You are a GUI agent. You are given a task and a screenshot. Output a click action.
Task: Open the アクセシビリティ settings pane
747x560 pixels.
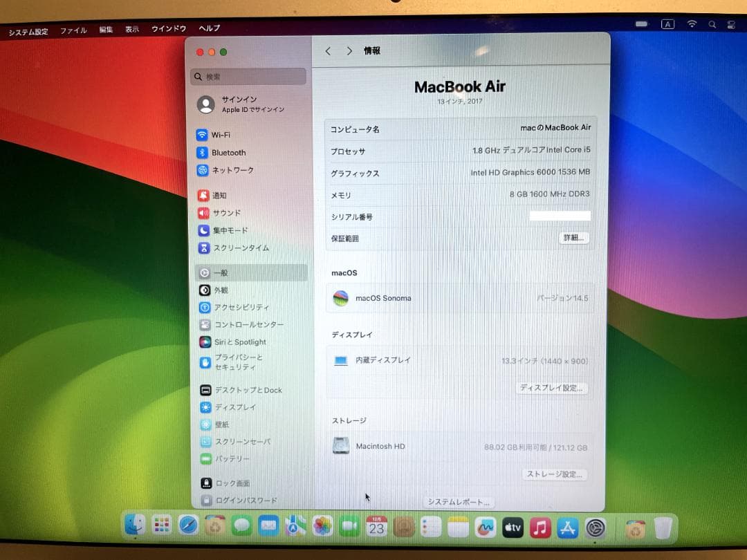[242, 307]
